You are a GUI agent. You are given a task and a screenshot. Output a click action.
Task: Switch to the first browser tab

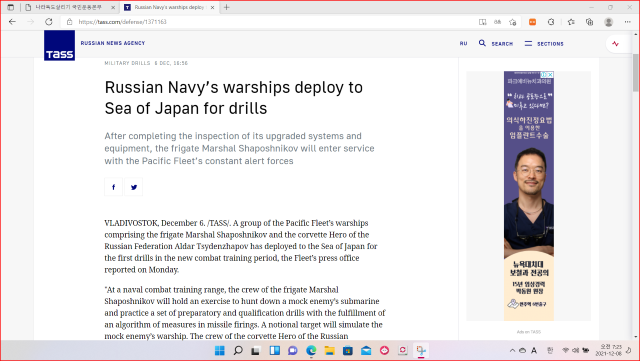pyautogui.click(x=69, y=7)
